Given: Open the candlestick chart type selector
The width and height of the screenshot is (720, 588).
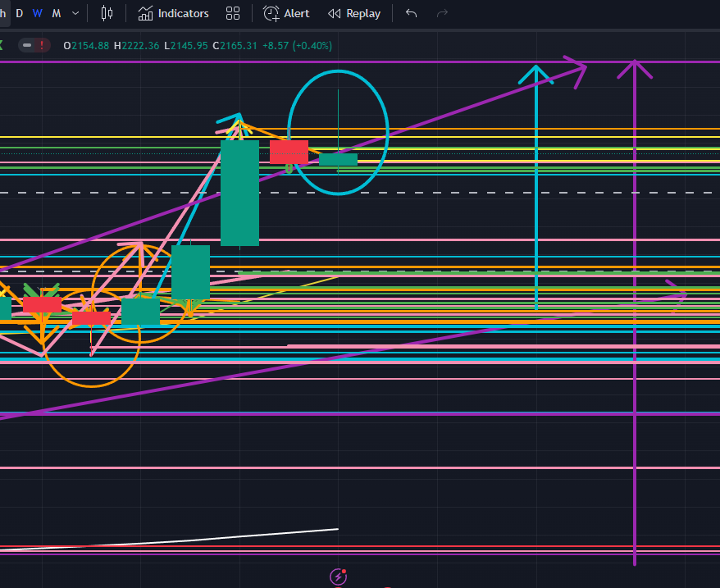Looking at the screenshot, I should pos(107,13).
